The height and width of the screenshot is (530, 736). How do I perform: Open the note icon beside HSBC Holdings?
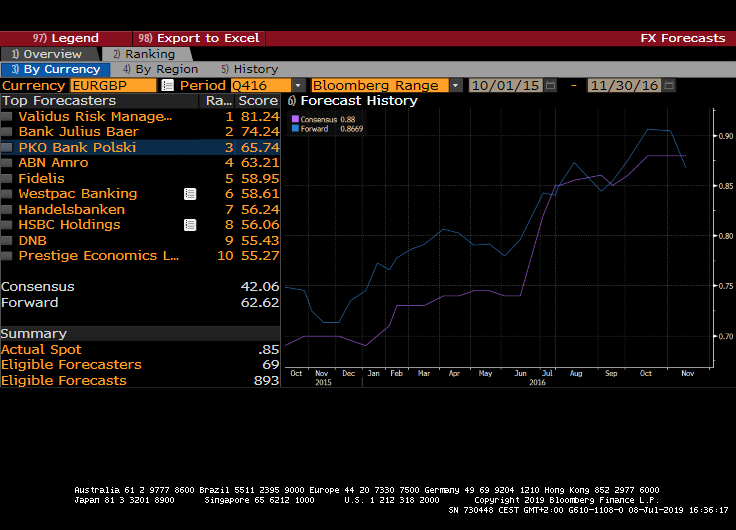(190, 225)
